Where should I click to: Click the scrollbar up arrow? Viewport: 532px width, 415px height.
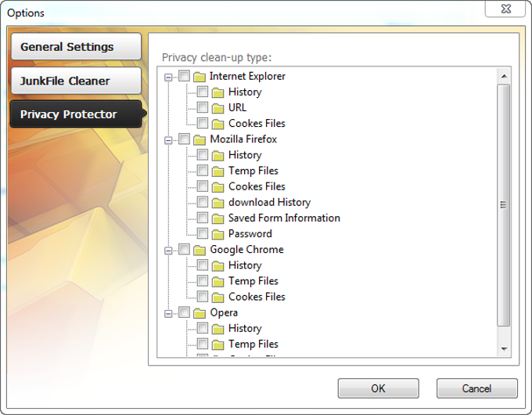click(504, 76)
